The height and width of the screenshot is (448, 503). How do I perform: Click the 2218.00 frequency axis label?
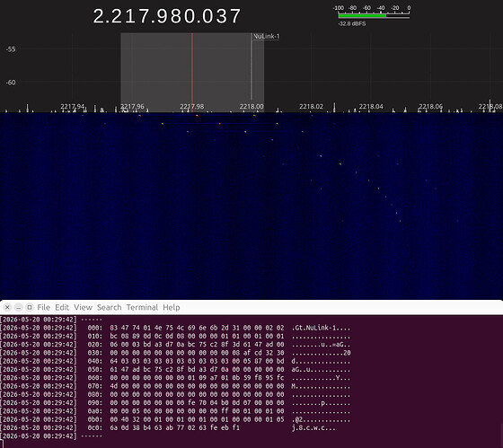coord(251,107)
